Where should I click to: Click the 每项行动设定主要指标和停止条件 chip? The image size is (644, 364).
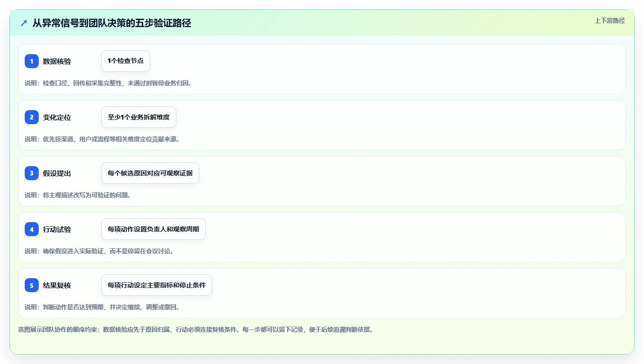coord(157,285)
